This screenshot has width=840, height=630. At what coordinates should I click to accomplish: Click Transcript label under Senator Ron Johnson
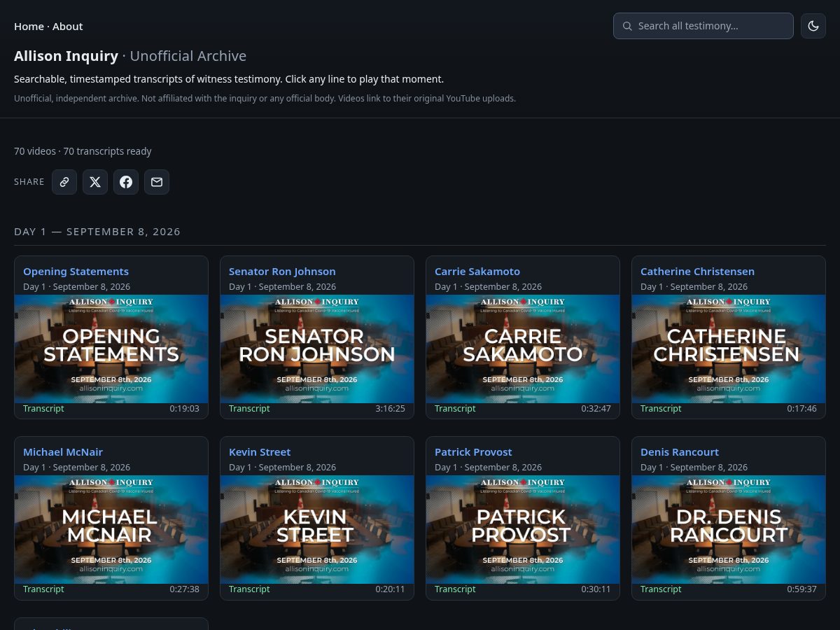click(249, 409)
